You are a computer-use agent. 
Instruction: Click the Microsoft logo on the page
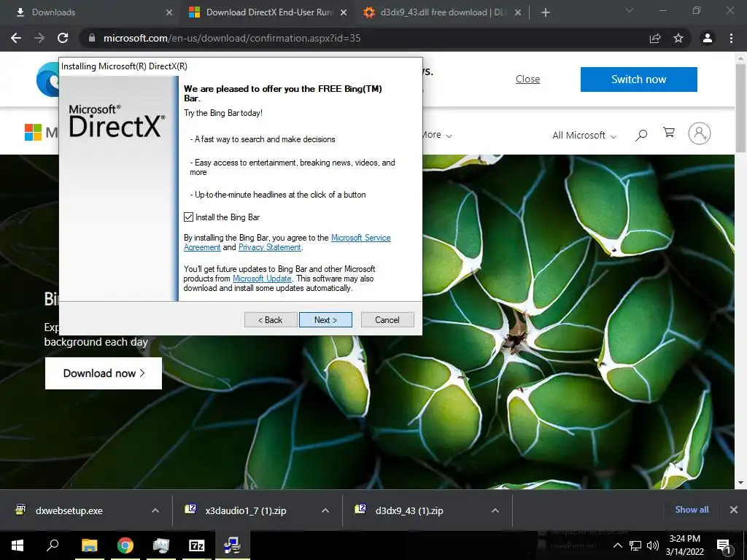pyautogui.click(x=41, y=133)
